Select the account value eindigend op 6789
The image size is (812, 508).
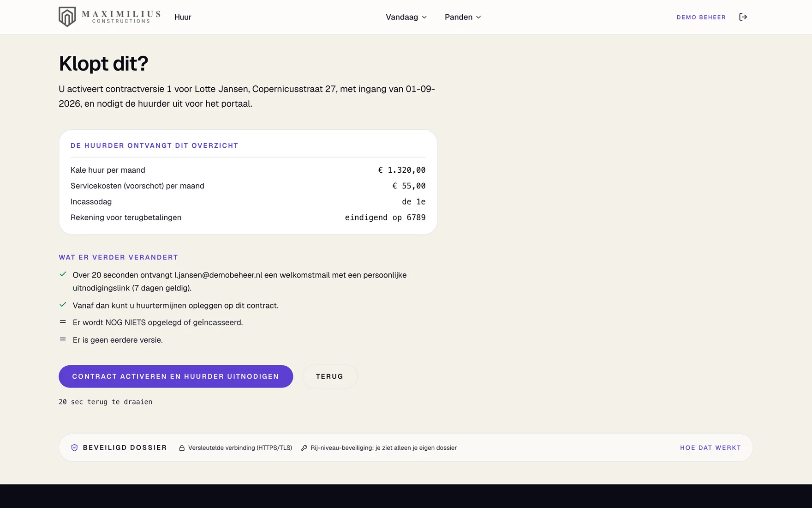[385, 218]
